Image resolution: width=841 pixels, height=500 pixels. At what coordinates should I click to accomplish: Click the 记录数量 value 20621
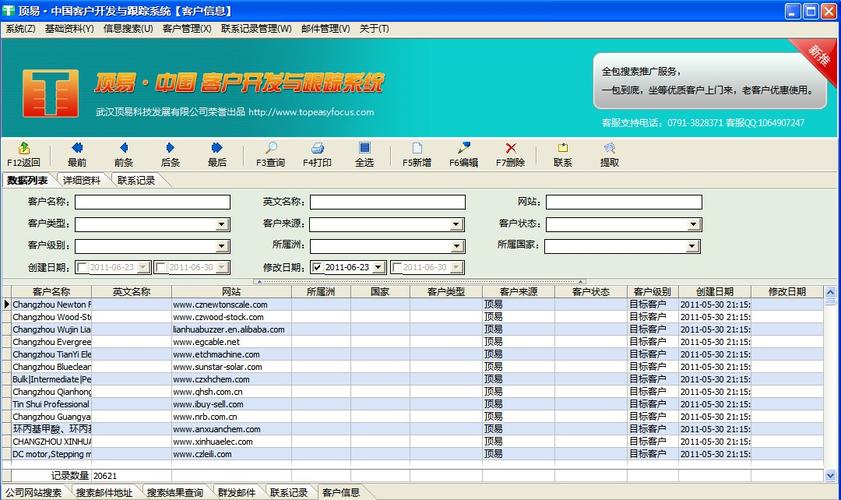[105, 476]
